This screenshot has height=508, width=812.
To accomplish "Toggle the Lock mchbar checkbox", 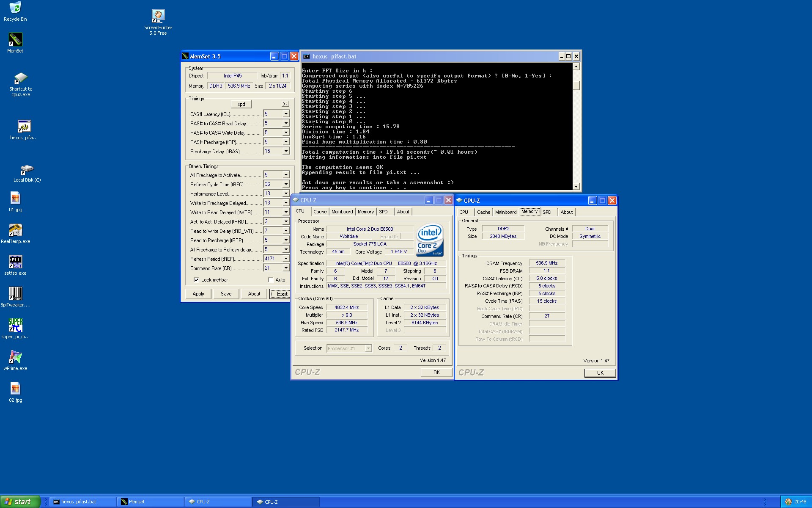I will [x=196, y=280].
